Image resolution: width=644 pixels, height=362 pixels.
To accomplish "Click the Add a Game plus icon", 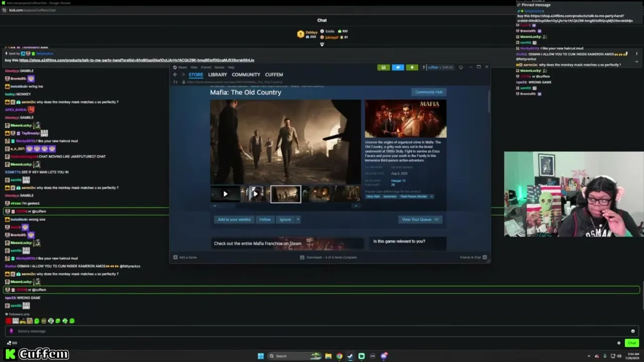I will click(x=176, y=257).
